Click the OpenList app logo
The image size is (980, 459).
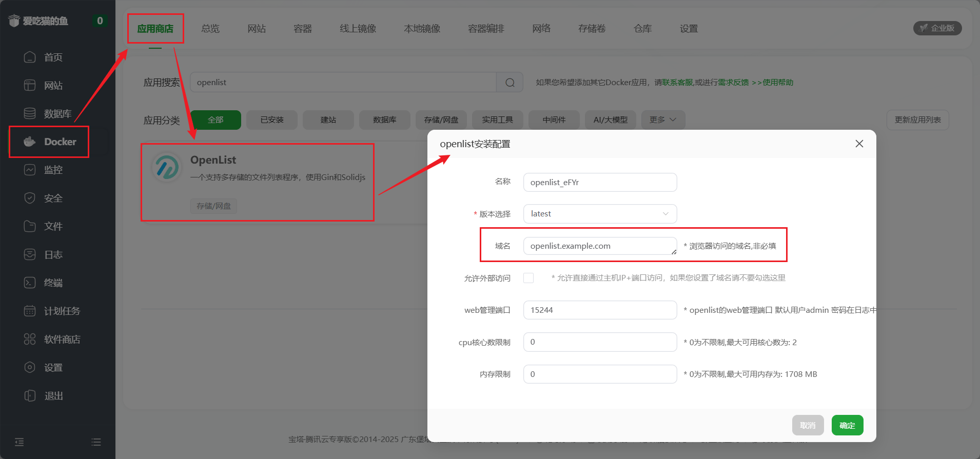coord(167,168)
